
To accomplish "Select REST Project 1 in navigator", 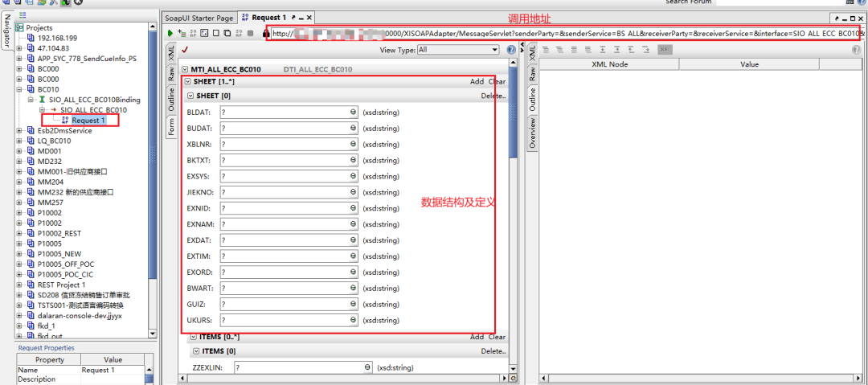I will pos(61,285).
